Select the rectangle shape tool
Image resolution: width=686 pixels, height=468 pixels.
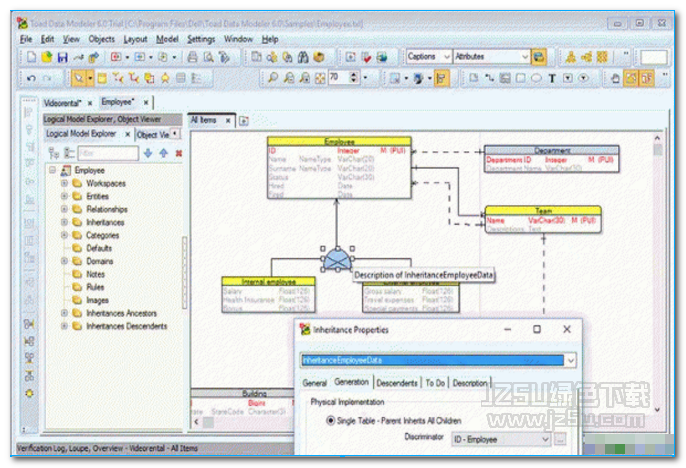[x=521, y=78]
